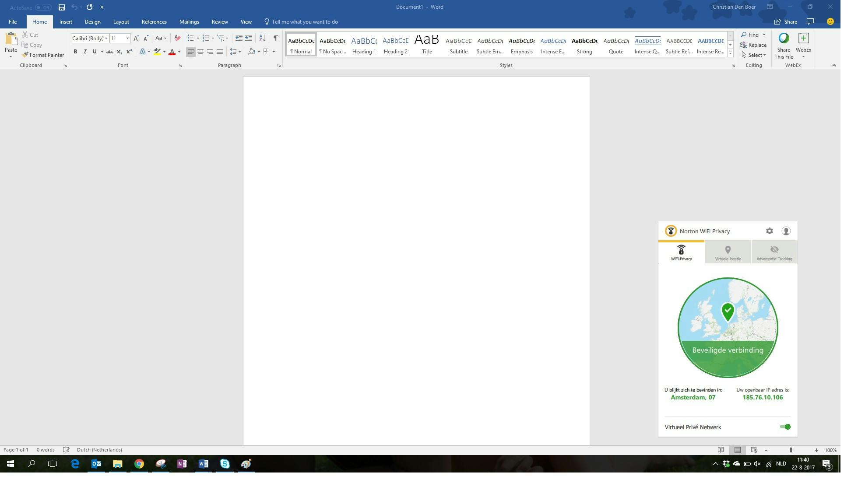Click the zoom slider in status bar
This screenshot has width=865, height=504.
(x=791, y=450)
